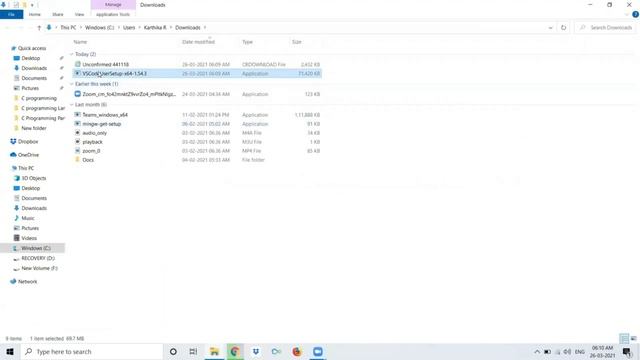This screenshot has height=360, width=640.
Task: Open Downloads under Quick access
Action: tap(34, 68)
